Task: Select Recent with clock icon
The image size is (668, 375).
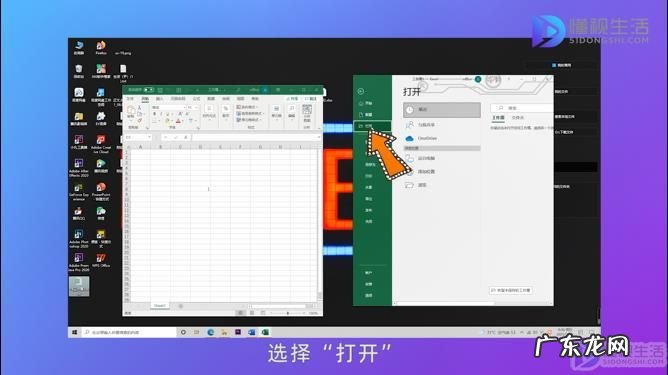Action: point(442,110)
